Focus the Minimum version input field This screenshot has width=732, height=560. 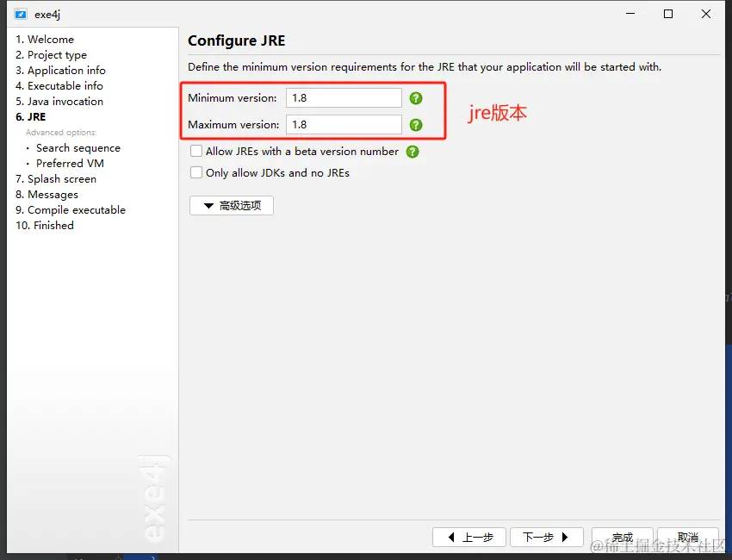click(x=344, y=98)
